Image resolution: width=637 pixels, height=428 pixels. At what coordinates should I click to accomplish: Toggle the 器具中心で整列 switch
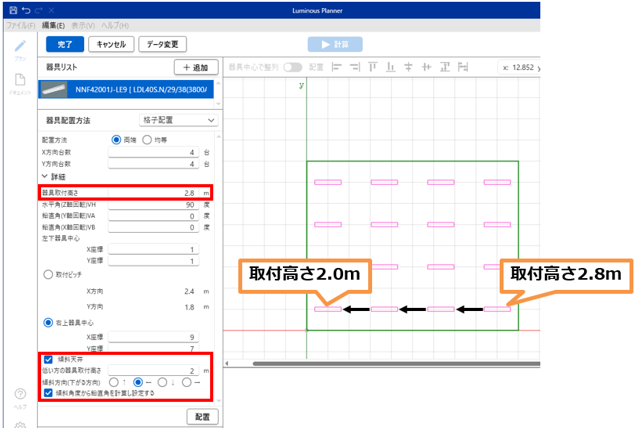pyautogui.click(x=293, y=67)
